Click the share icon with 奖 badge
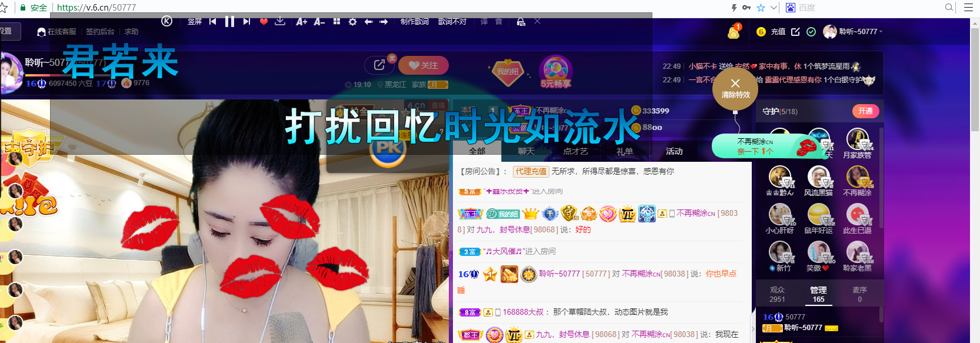Image resolution: width=980 pixels, height=343 pixels. (381, 65)
